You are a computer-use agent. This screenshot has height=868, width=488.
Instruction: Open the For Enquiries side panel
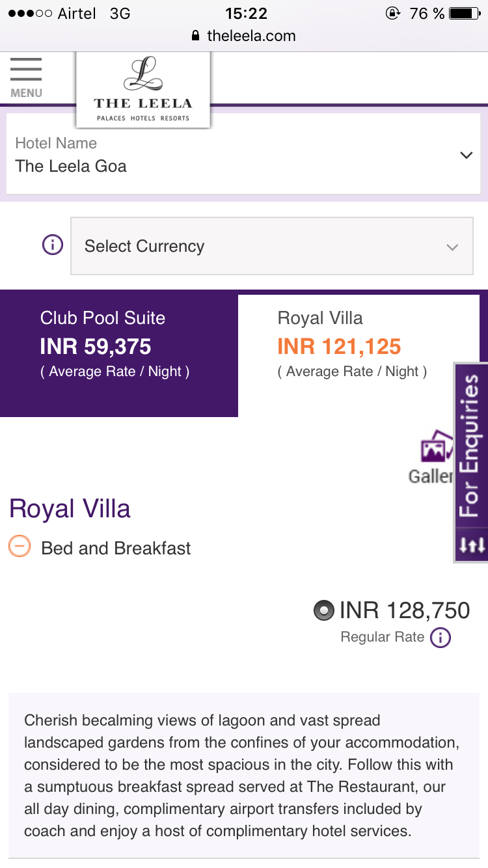470,446
